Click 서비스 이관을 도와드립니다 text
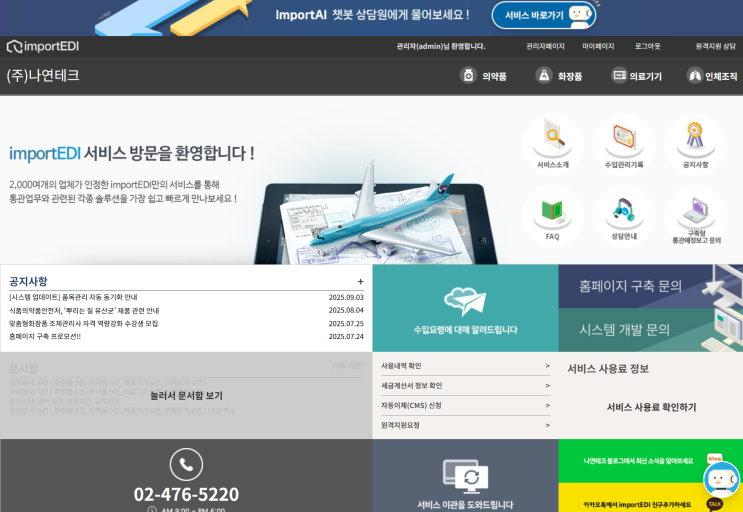Image resolution: width=743 pixels, height=512 pixels. [x=465, y=505]
